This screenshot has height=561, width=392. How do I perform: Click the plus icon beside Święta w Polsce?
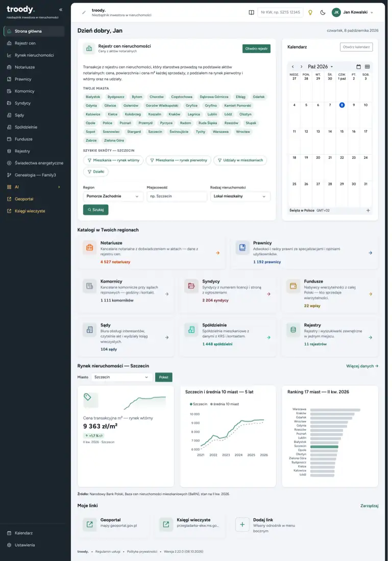pyautogui.click(x=368, y=211)
